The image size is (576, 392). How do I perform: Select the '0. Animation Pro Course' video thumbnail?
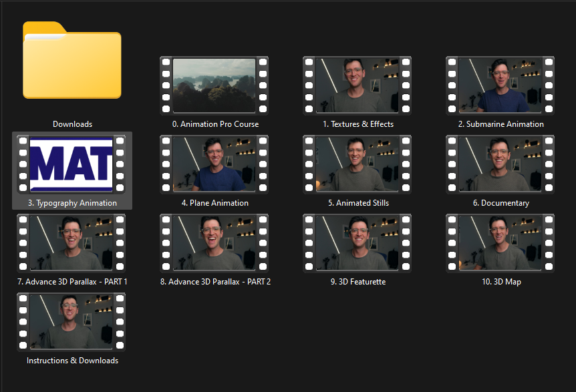click(214, 85)
